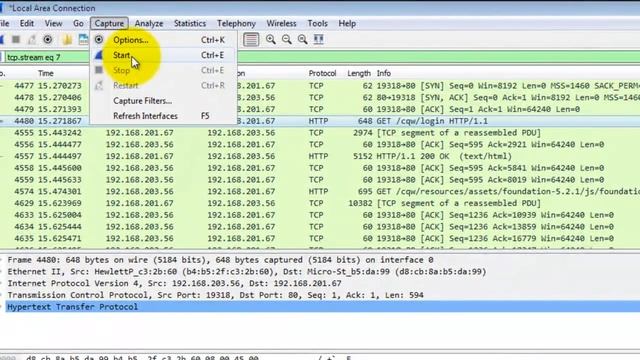Open the Telephony menu
The width and height of the screenshot is (640, 360).
coord(236,23)
